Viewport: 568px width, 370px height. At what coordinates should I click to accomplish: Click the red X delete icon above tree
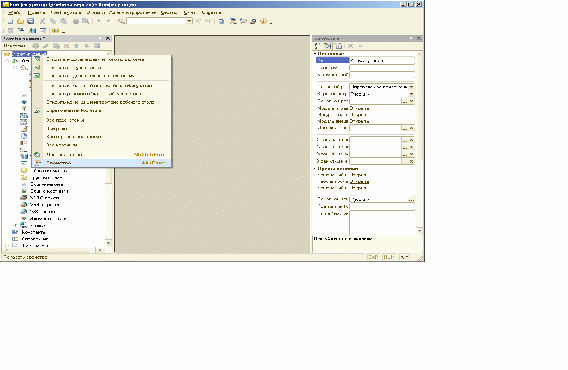pyautogui.click(x=66, y=46)
